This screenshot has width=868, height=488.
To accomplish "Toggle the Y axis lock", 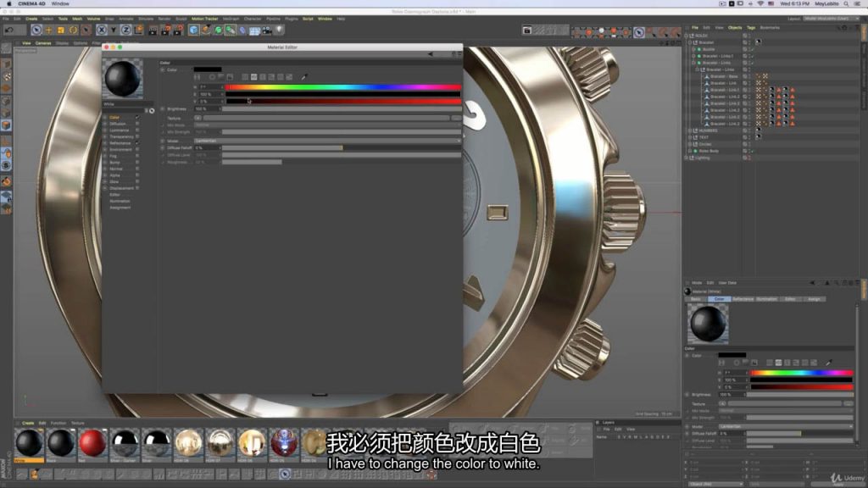I will click(114, 30).
